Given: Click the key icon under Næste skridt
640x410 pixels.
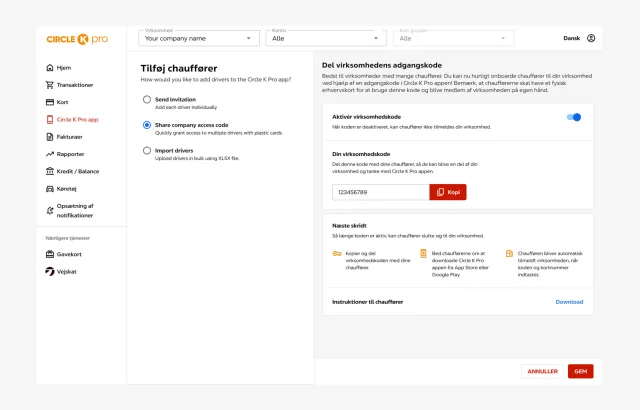Looking at the screenshot, I should pyautogui.click(x=337, y=254).
